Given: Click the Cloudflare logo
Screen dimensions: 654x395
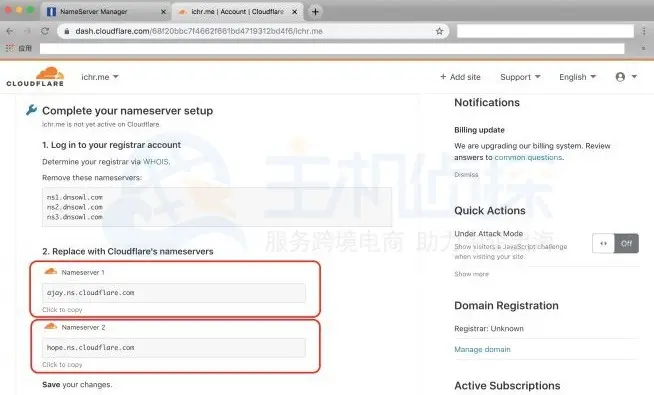Looking at the screenshot, I should pos(35,76).
